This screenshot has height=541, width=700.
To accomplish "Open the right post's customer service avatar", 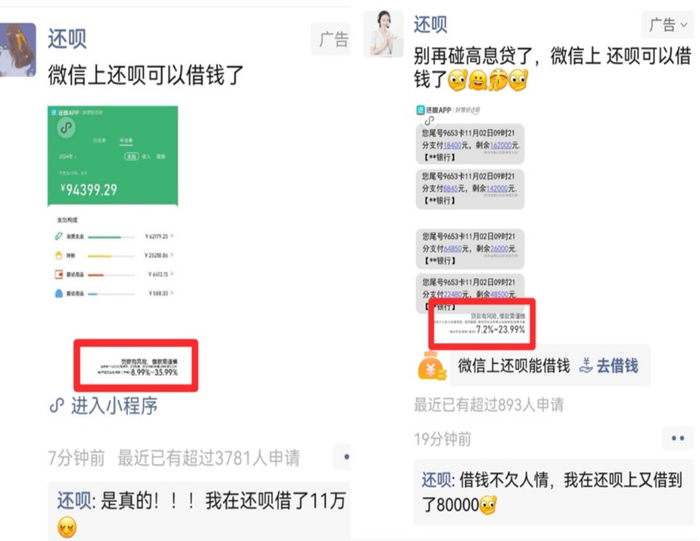I will coord(383,34).
